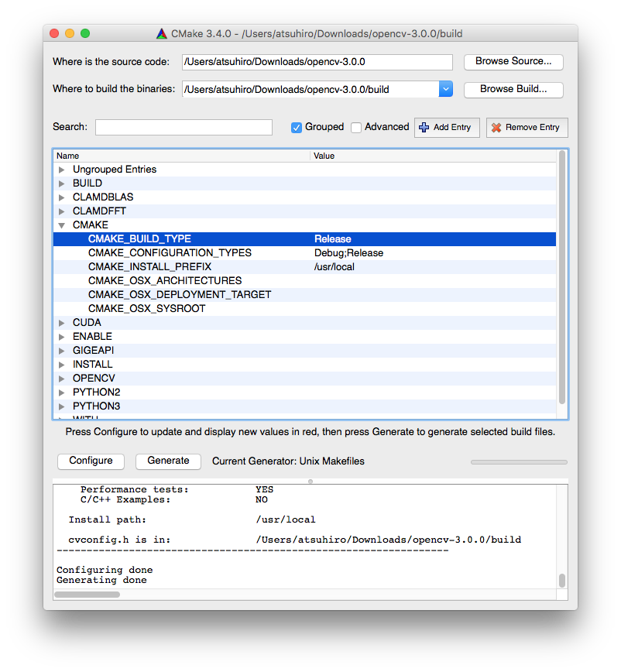This screenshot has height=672, width=621.
Task: Expand the PYTHON3 group
Action: [x=62, y=406]
